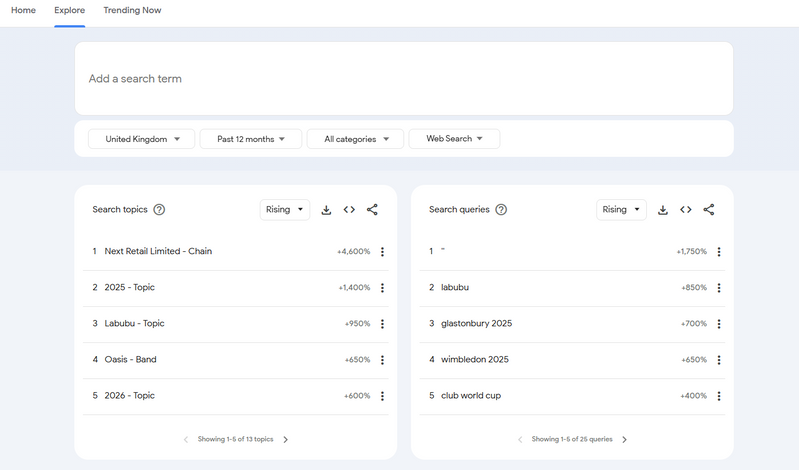The height and width of the screenshot is (470, 799).
Task: Select the glastonbury 2025 query
Action: click(476, 324)
